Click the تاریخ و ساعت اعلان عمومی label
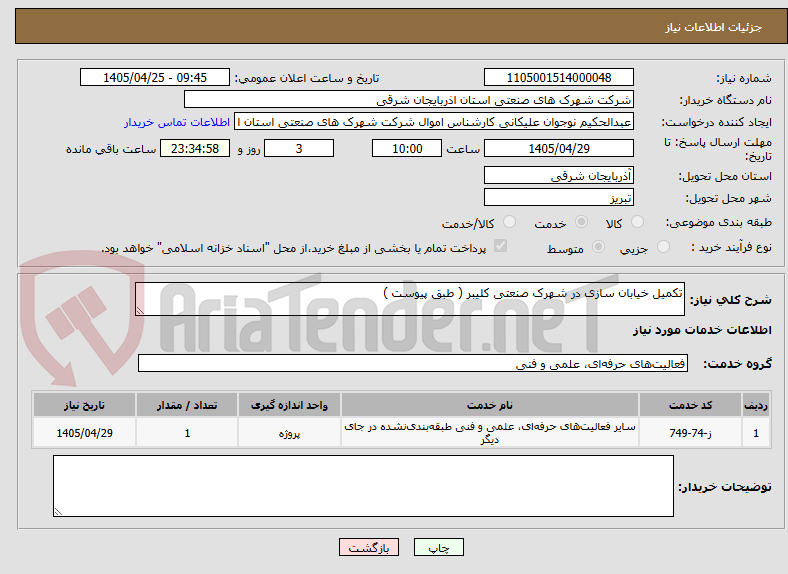788x574 pixels. (x=307, y=78)
